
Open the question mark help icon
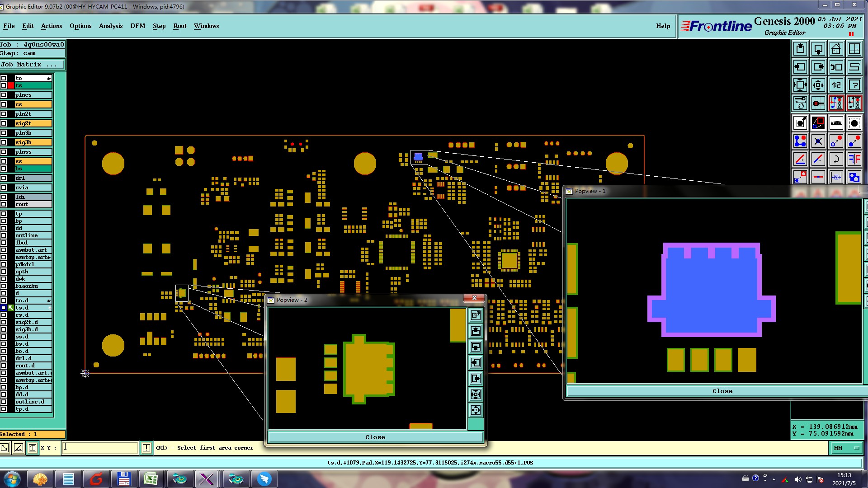pos(854,85)
